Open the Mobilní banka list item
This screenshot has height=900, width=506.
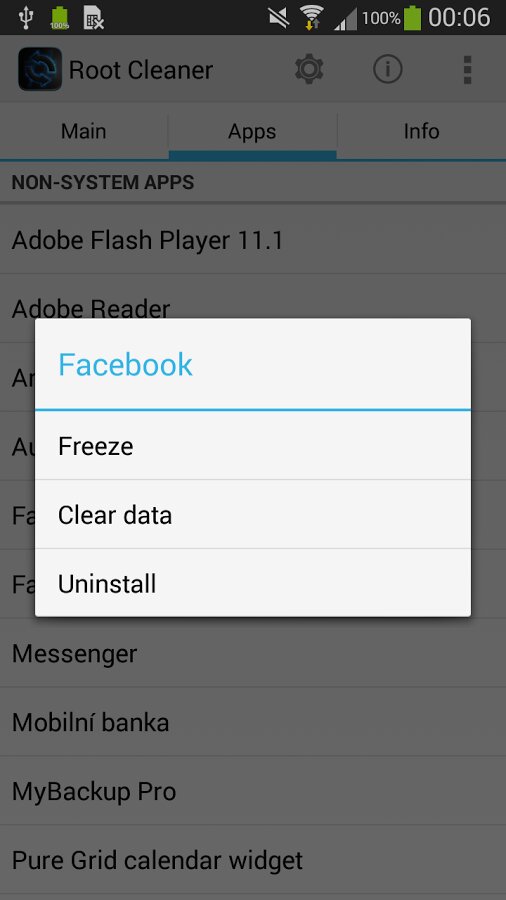pos(253,722)
